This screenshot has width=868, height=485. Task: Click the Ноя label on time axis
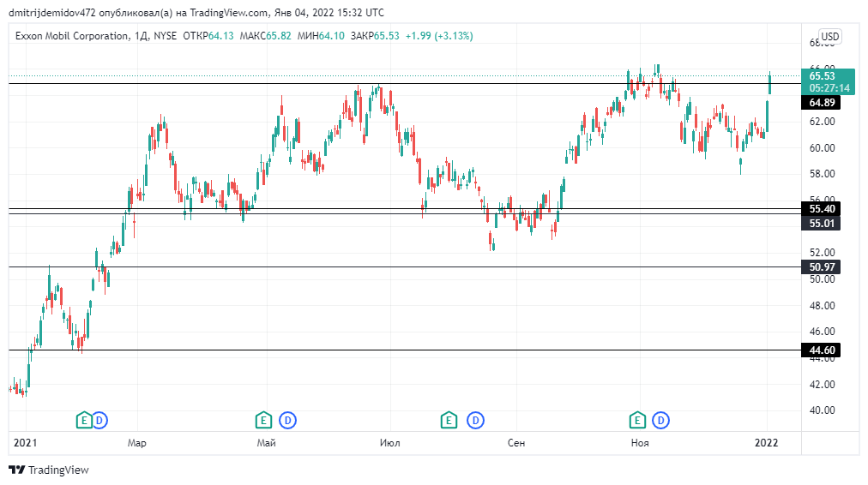click(x=639, y=443)
